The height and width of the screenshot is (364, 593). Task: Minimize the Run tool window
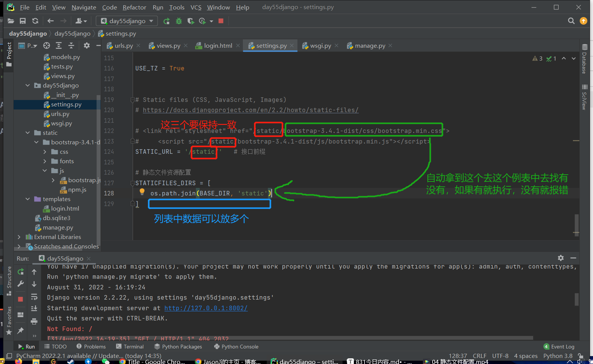(x=573, y=258)
